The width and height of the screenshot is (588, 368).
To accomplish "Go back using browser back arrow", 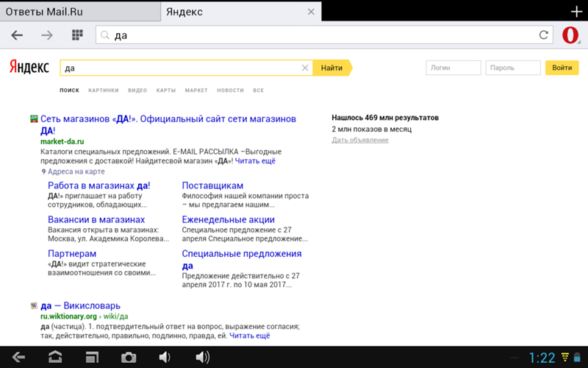I will 17,35.
